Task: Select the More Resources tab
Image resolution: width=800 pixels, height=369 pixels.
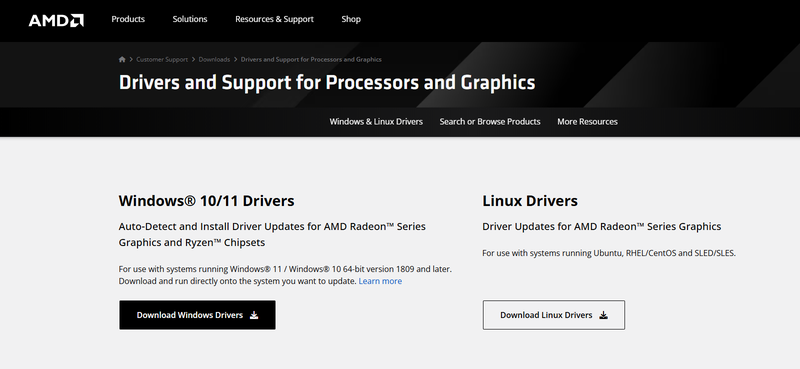Action: pyautogui.click(x=587, y=121)
